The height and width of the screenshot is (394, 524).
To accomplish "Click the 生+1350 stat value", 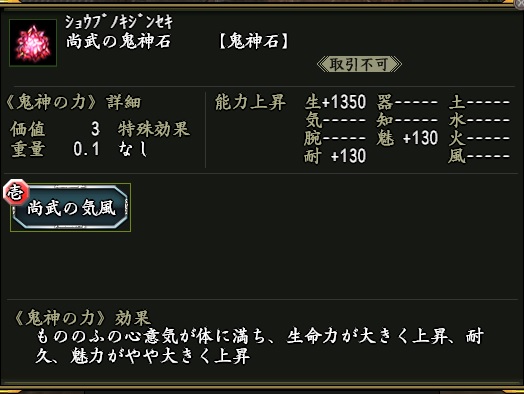I will click(x=335, y=102).
